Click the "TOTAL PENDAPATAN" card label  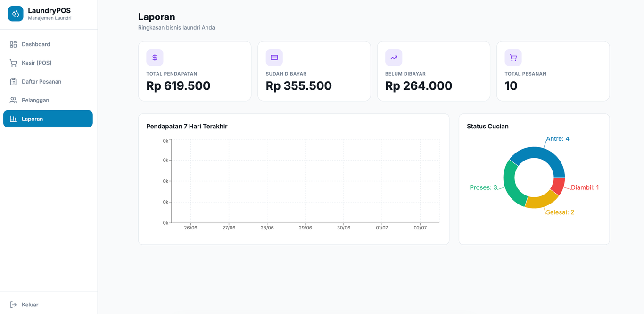point(172,74)
